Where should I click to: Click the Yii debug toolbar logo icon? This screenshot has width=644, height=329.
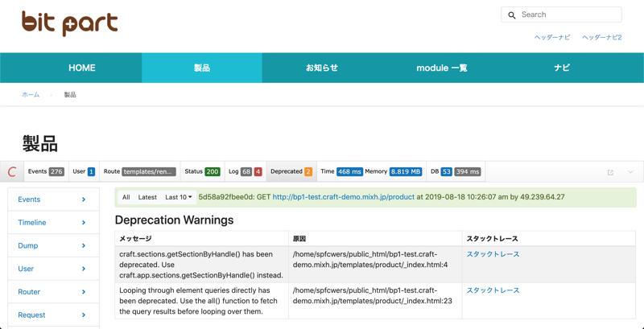12,171
